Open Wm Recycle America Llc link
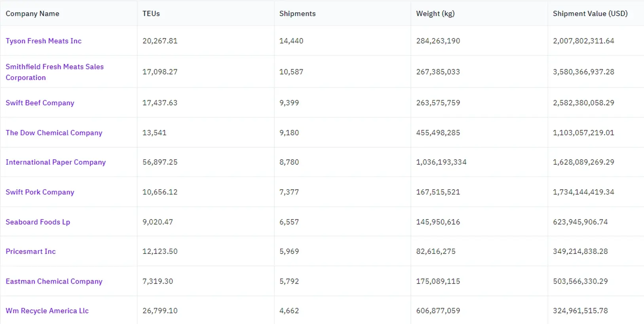Screen dimensions: 644x324 47,311
